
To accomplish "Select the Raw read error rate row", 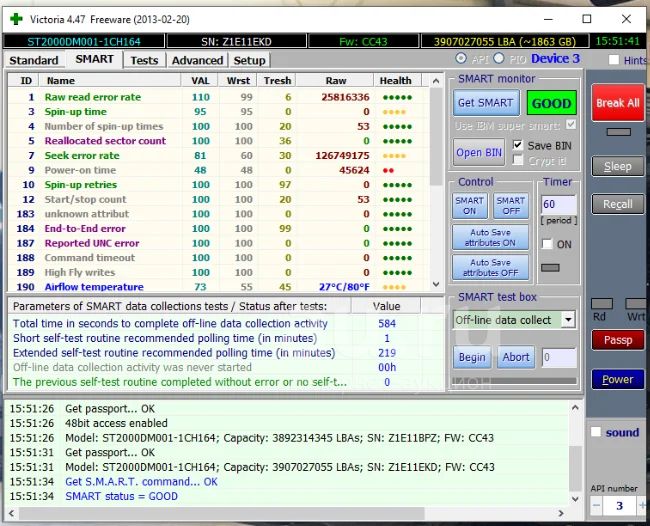I will pos(218,97).
